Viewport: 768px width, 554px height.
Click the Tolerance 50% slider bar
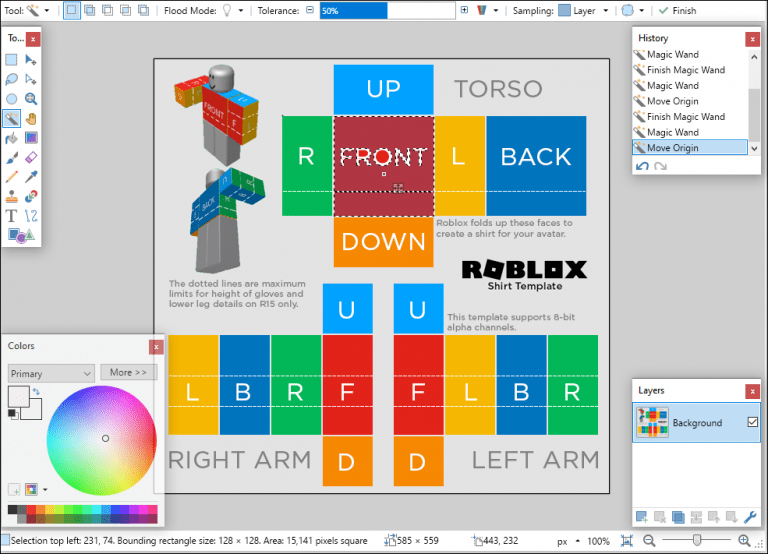387,10
